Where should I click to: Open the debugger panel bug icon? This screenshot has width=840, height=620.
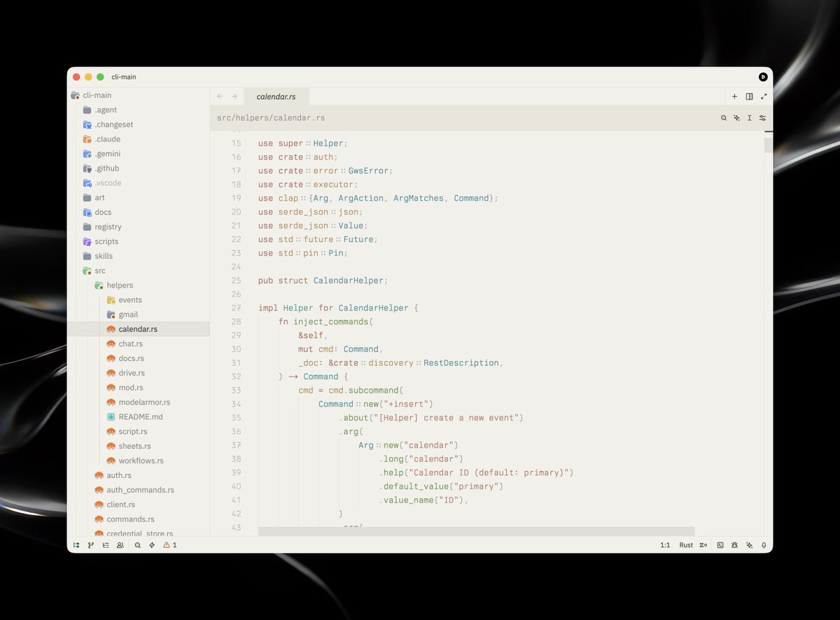734,544
